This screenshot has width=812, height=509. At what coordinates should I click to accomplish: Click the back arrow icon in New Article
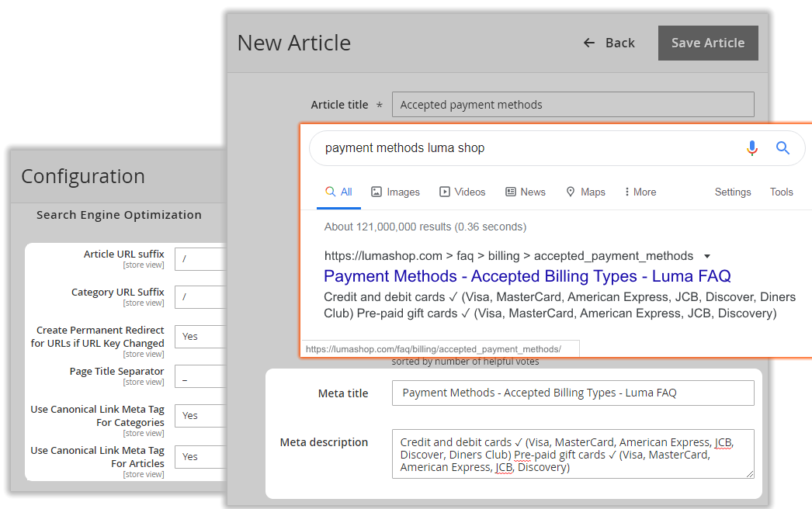tap(589, 43)
